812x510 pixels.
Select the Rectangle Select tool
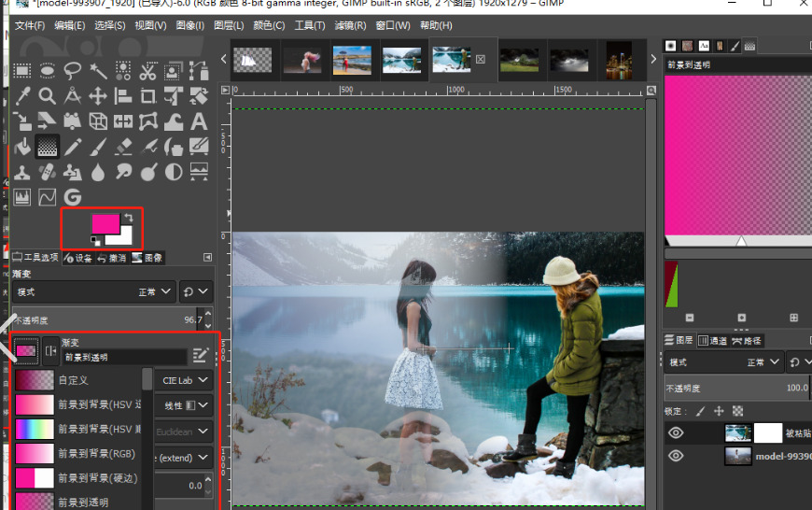pyautogui.click(x=22, y=71)
